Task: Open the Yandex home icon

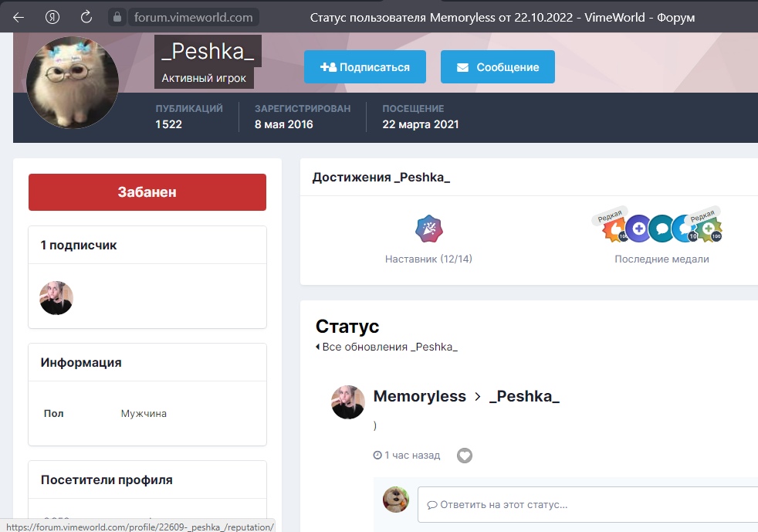Action: pyautogui.click(x=52, y=17)
